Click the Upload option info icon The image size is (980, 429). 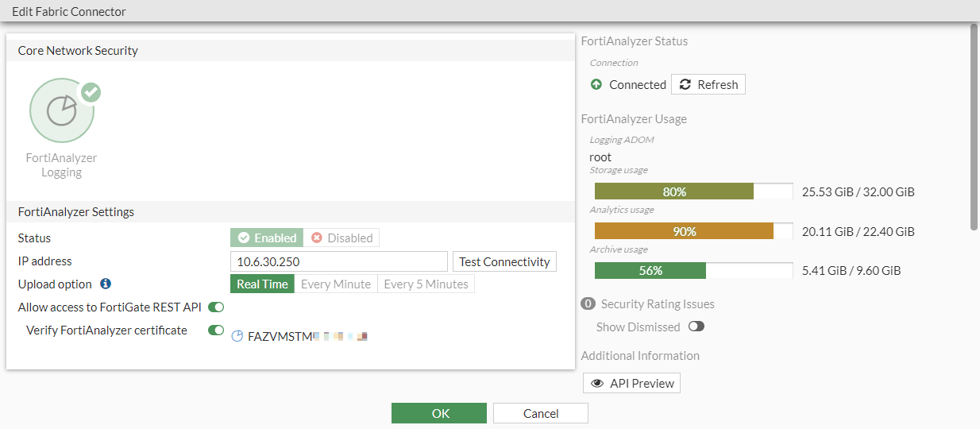(x=106, y=284)
